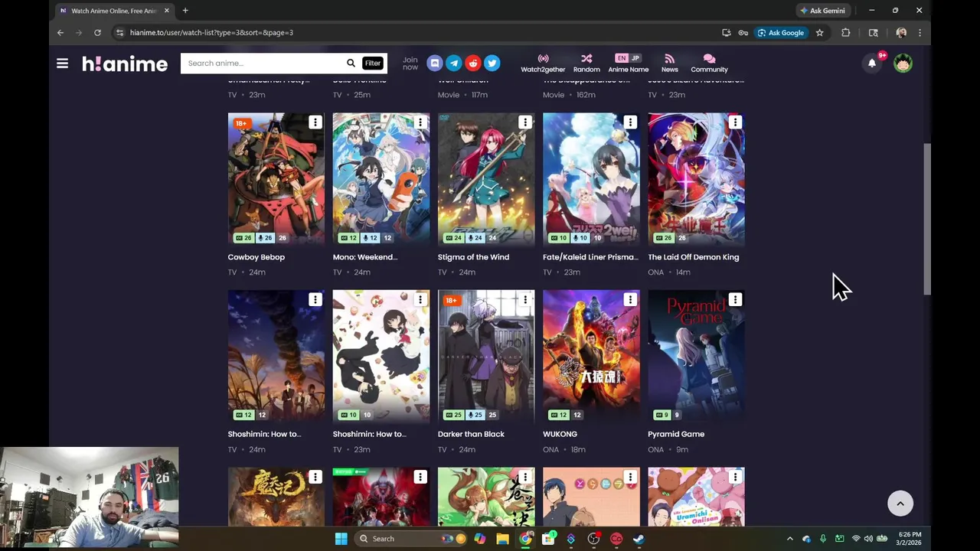This screenshot has height=551, width=980.
Task: Open options menu for Fate/Kaleid Liner Prisma
Action: point(629,122)
